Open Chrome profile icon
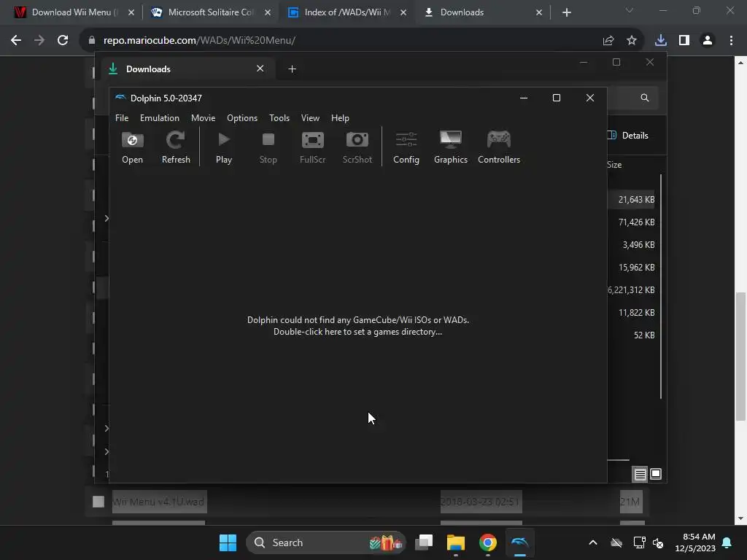This screenshot has width=747, height=560. point(708,41)
